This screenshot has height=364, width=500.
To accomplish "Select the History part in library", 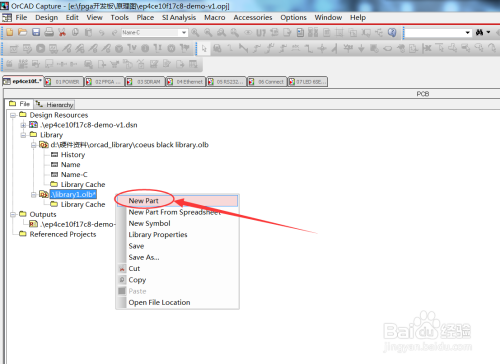I will [x=73, y=155].
